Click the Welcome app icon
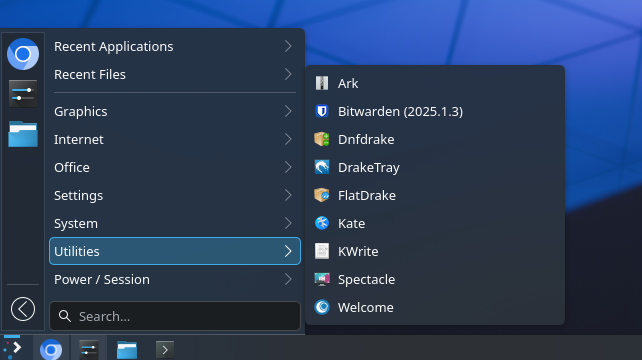The width and height of the screenshot is (642, 360). point(322,307)
